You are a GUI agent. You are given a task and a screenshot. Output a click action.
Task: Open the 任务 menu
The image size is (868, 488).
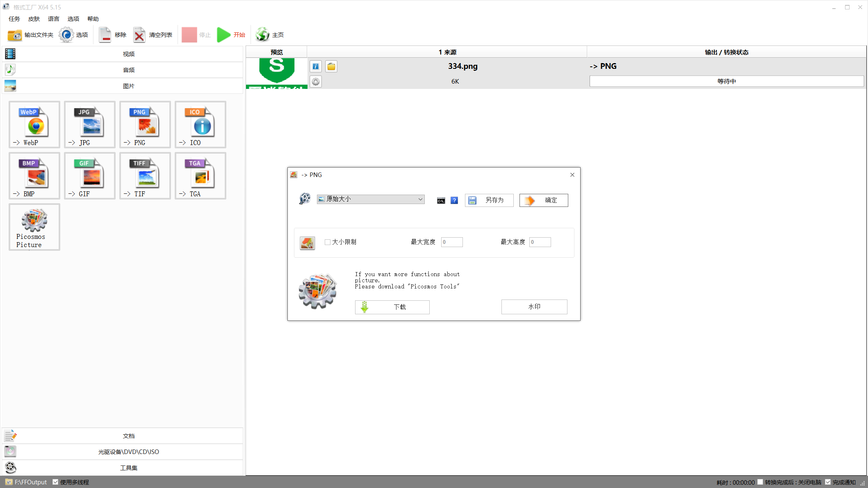coord(14,19)
